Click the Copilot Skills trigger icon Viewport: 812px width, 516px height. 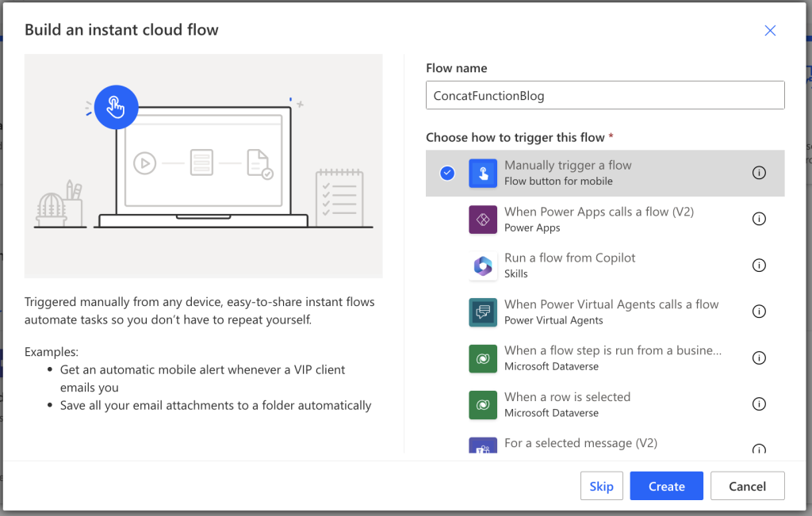pos(483,266)
